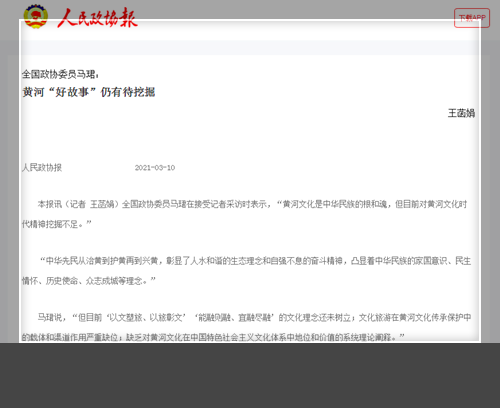Screen dimensions: 500x408
Task: Click the pale blue strip under the header
Action: [x=250, y=48]
